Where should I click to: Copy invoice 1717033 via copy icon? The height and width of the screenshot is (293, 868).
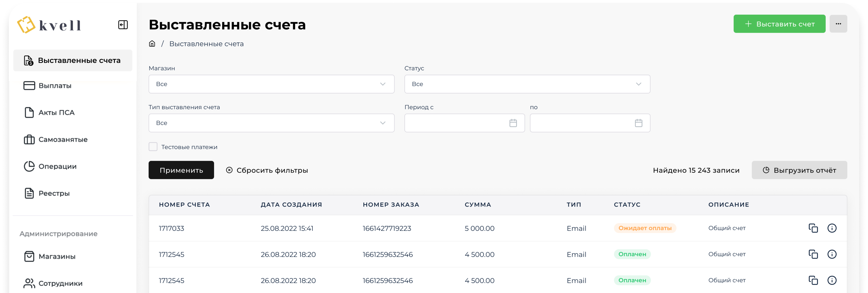pyautogui.click(x=813, y=228)
